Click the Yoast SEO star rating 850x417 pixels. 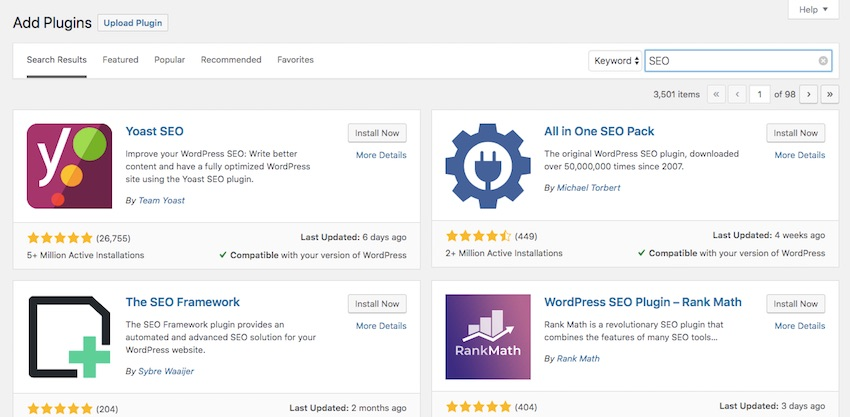click(x=60, y=238)
